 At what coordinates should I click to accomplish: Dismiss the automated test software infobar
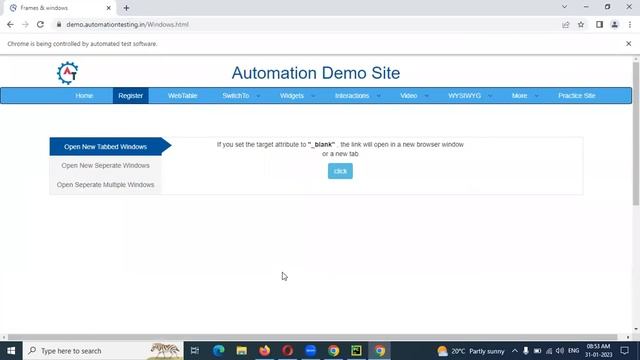pos(629,44)
